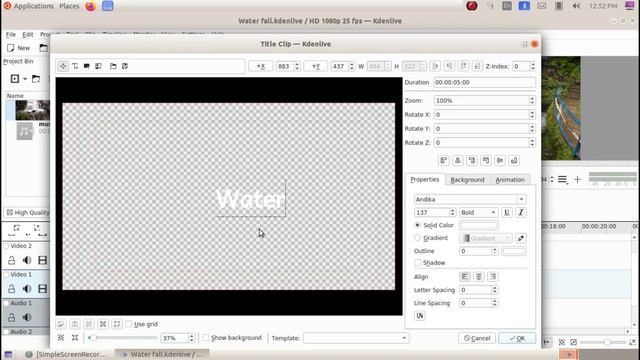The height and width of the screenshot is (360, 640).
Task: Open the Places menu in top panel
Action: tap(69, 6)
